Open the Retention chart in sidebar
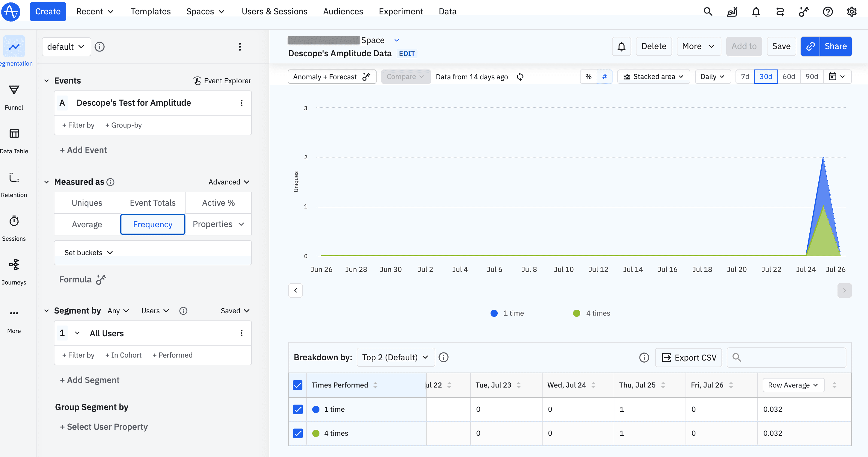 tap(14, 177)
